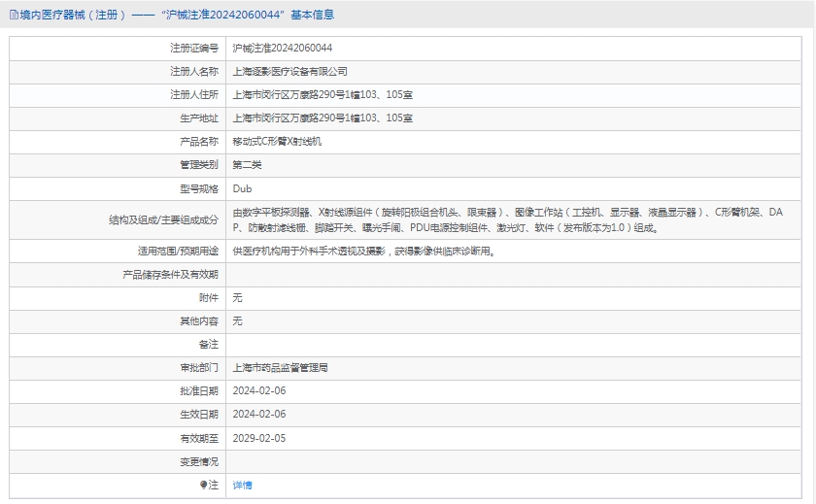Click the bullet icon before the 注 label

(x=204, y=485)
